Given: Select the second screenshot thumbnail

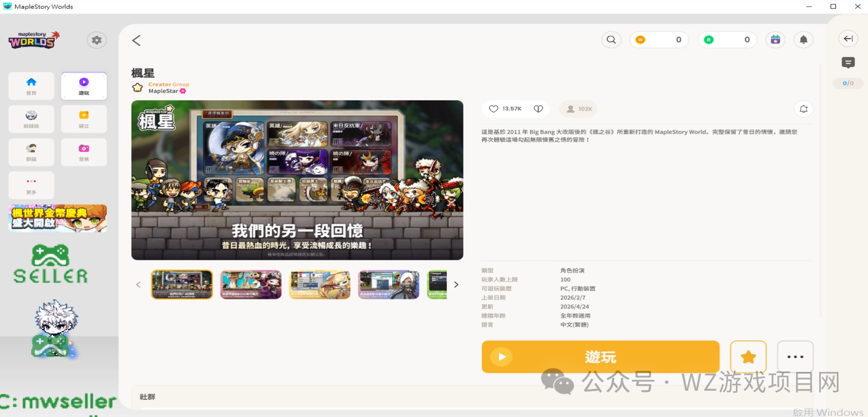Looking at the screenshot, I should point(251,284).
